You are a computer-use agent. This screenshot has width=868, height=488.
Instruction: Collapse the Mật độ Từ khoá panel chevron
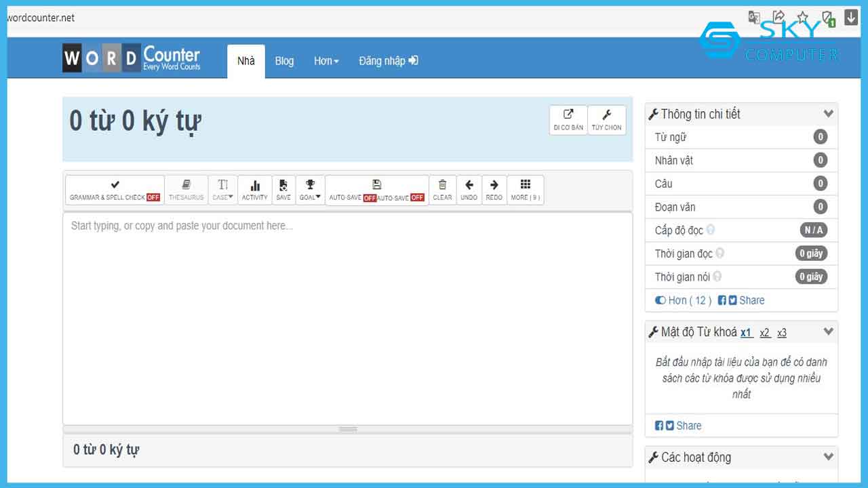(x=828, y=332)
